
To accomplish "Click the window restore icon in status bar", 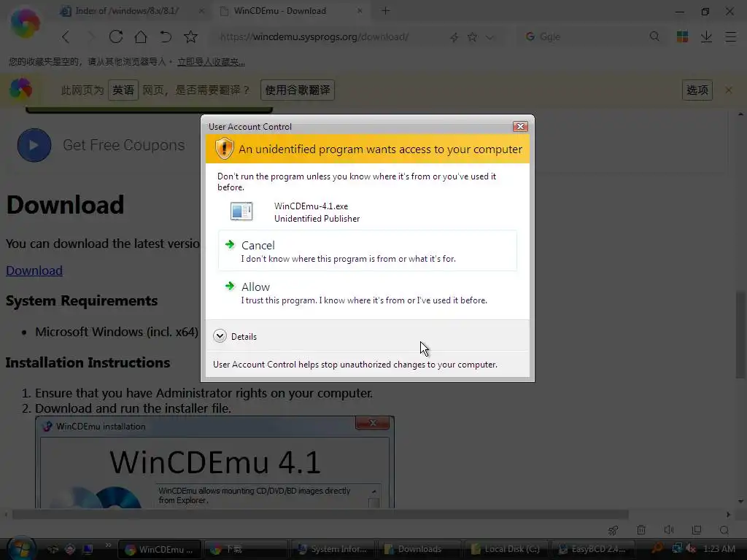I will pos(697,530).
